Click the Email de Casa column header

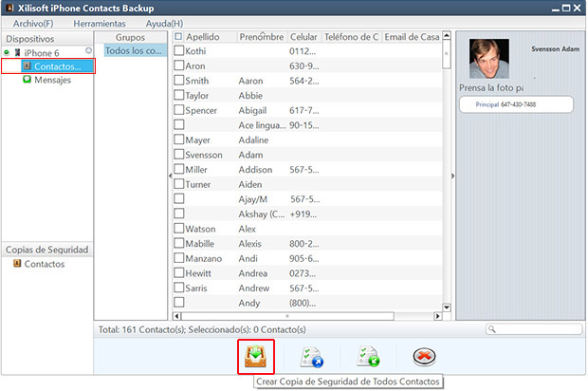pyautogui.click(x=412, y=37)
